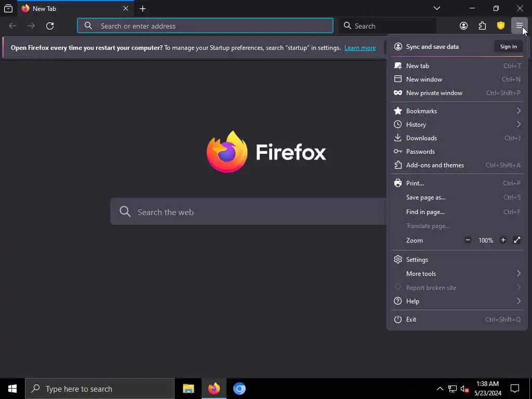The width and height of the screenshot is (532, 399).
Task: Click the Firefox taskbar icon
Action: coord(214,389)
